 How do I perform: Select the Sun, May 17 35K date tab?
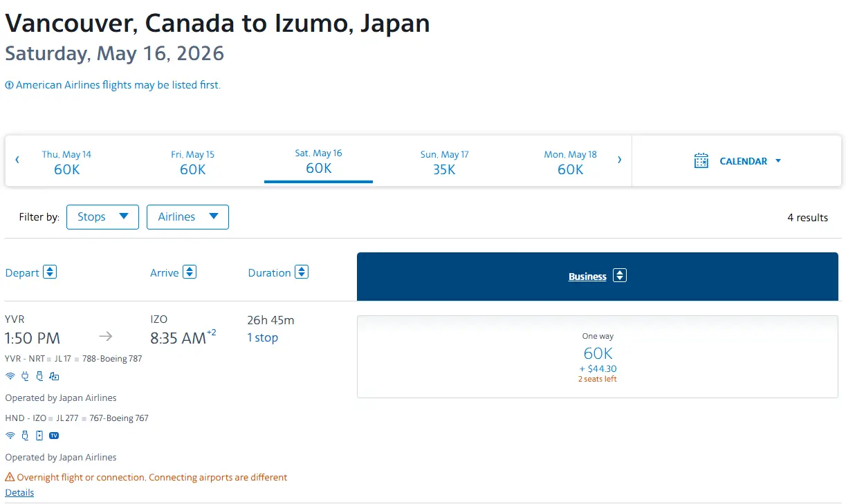click(x=444, y=162)
